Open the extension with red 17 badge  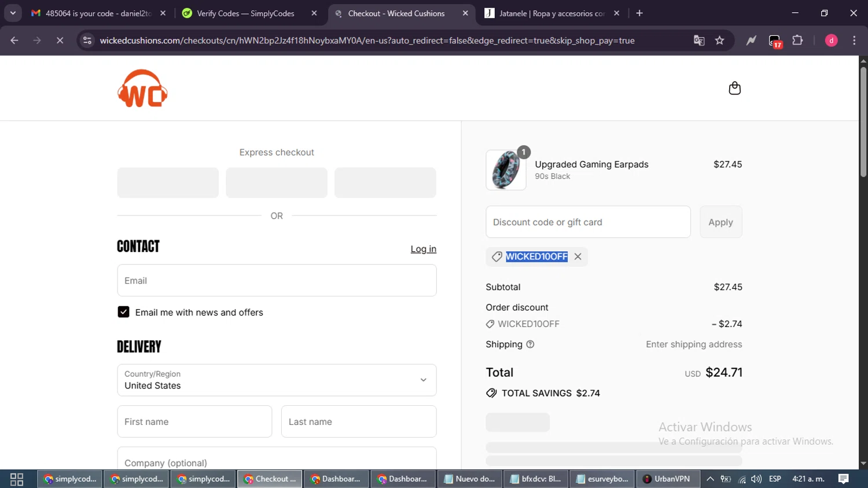tap(775, 41)
